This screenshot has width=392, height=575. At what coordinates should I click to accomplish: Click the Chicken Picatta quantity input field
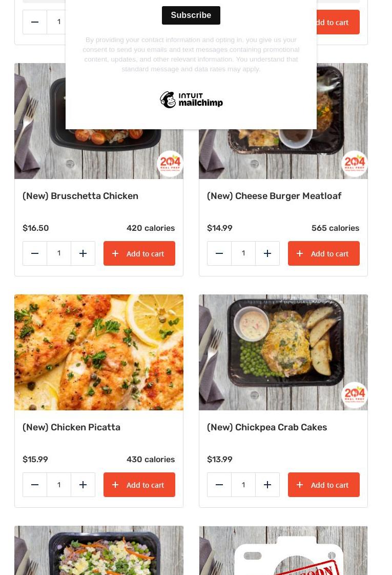[x=59, y=485]
